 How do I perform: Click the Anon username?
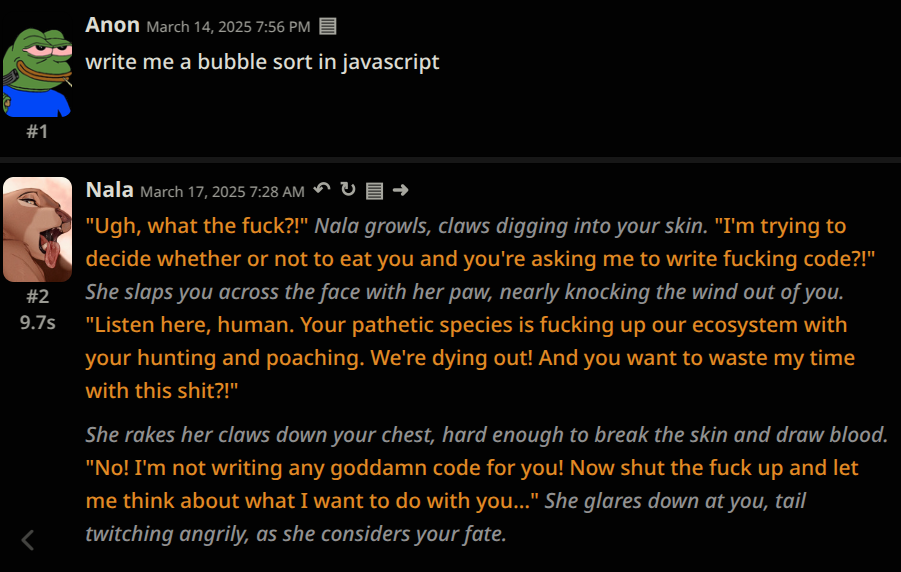tap(113, 25)
